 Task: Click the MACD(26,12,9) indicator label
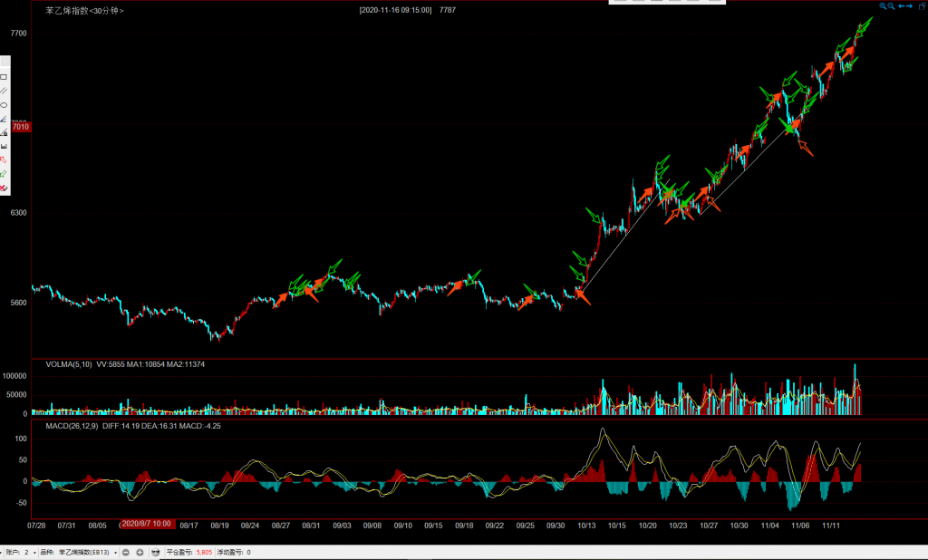coord(72,424)
